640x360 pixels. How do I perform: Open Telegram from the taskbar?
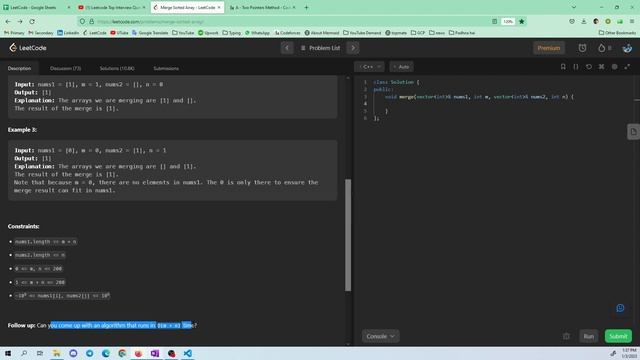(89, 353)
